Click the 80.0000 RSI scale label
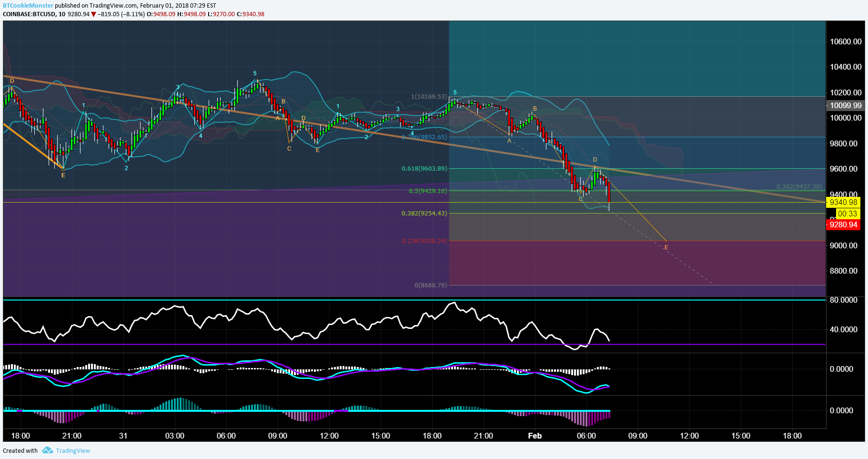The height and width of the screenshot is (459, 868). pos(843,300)
